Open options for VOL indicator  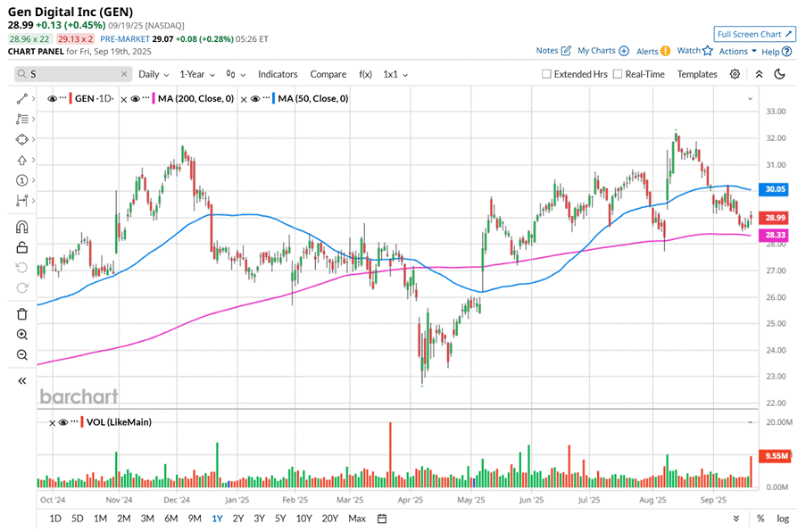tap(75, 422)
